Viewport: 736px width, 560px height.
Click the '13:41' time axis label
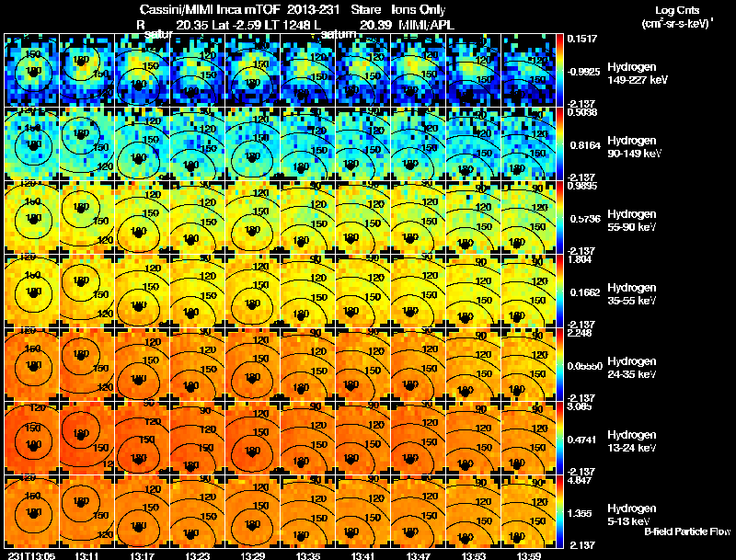[362, 555]
